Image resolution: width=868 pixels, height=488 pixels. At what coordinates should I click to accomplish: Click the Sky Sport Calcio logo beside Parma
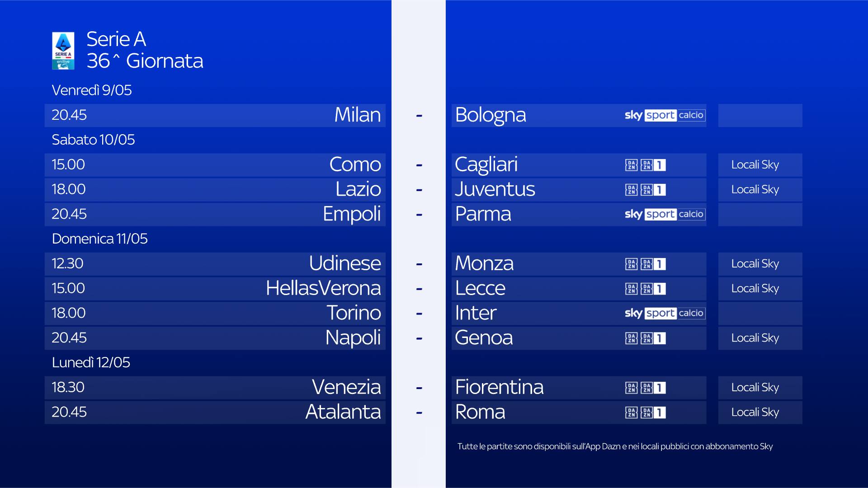[664, 214]
